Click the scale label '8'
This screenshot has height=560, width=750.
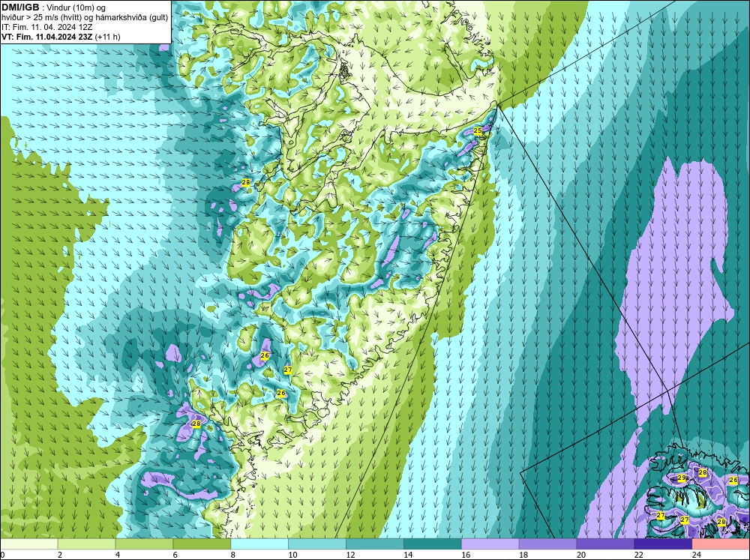(x=233, y=555)
